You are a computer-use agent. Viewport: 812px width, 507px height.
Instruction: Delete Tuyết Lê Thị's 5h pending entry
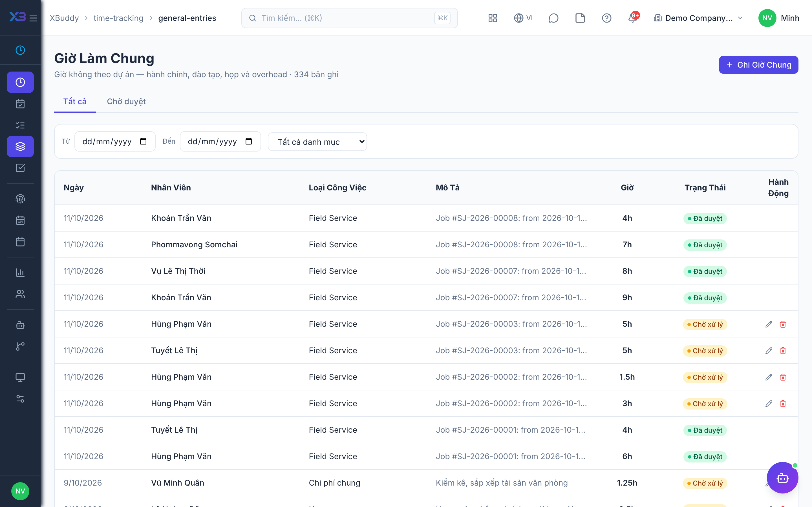coord(783,351)
